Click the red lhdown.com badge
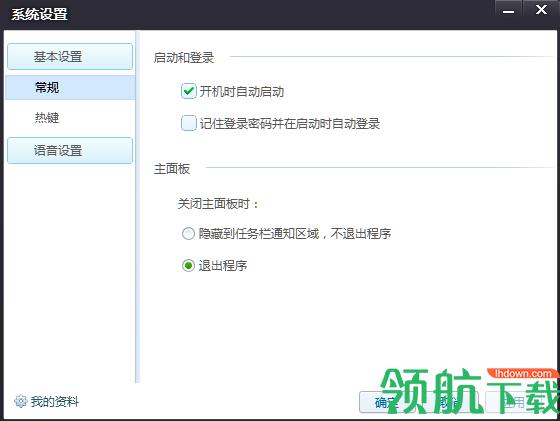The image size is (560, 421). (x=523, y=374)
